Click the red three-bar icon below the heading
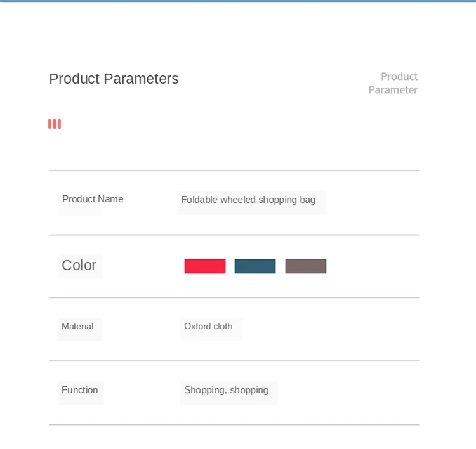Image resolution: width=476 pixels, height=449 pixels. 55,124
